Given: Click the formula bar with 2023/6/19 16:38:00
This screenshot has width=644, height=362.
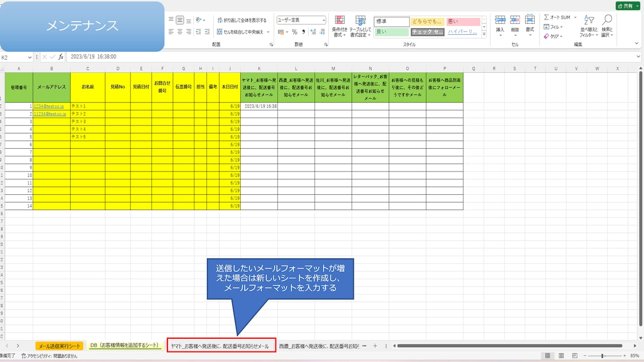Looking at the screenshot, I should pyautogui.click(x=351, y=57).
